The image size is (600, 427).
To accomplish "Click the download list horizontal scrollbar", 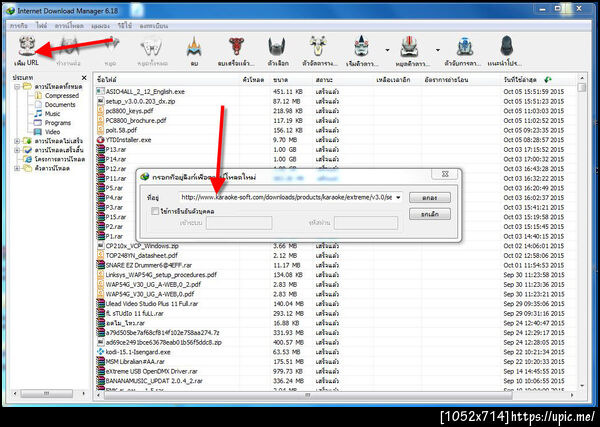I will click(x=306, y=394).
